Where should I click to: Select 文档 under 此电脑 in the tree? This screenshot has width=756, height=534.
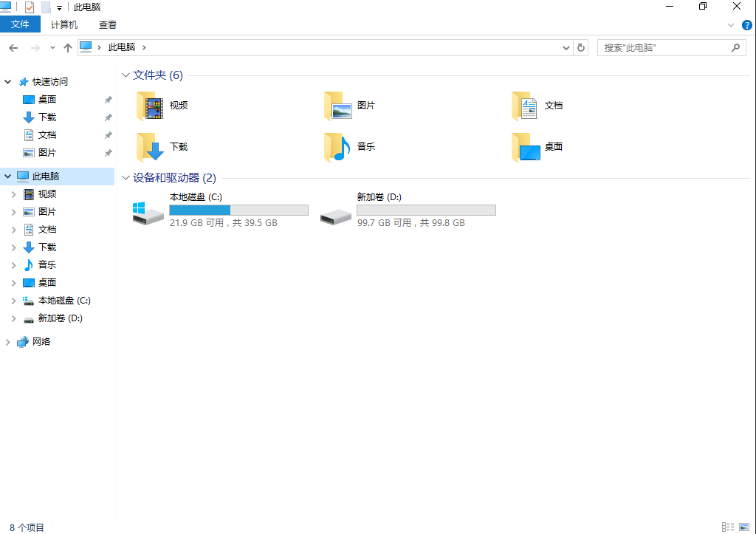click(x=47, y=230)
